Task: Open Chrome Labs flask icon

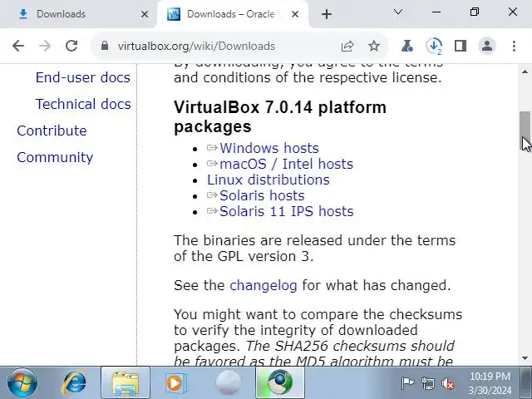Action: click(406, 46)
